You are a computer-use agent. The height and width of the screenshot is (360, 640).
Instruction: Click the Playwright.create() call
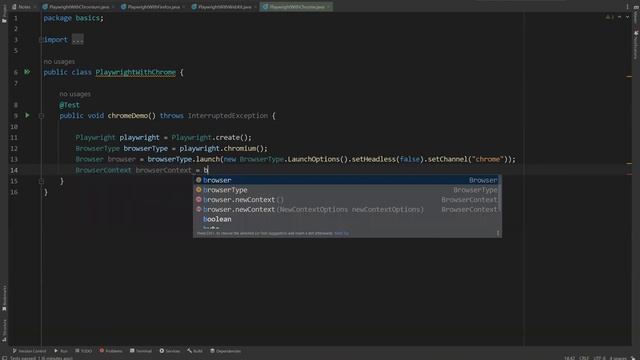coord(211,138)
